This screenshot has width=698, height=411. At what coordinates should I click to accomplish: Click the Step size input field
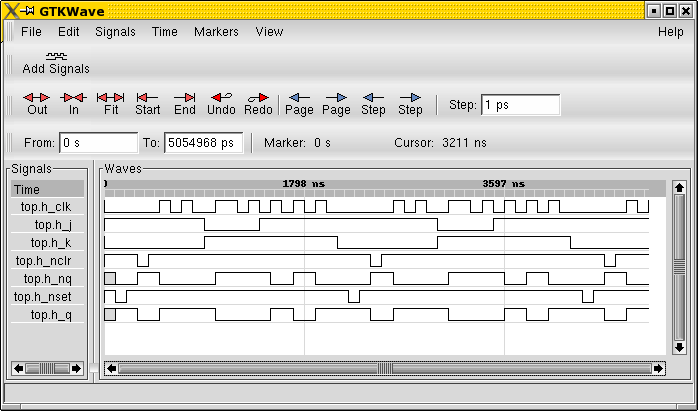coord(519,105)
